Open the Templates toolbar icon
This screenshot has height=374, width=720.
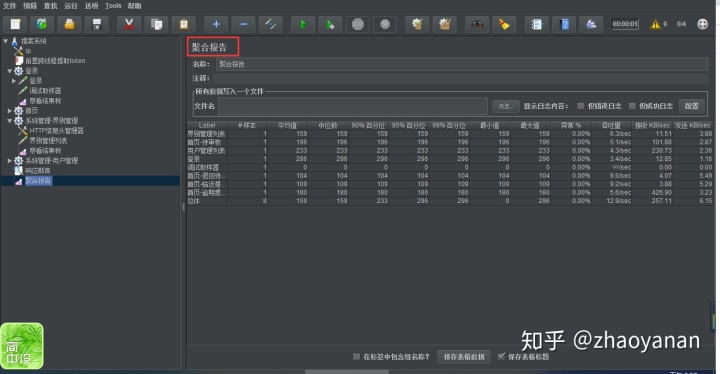click(x=42, y=24)
